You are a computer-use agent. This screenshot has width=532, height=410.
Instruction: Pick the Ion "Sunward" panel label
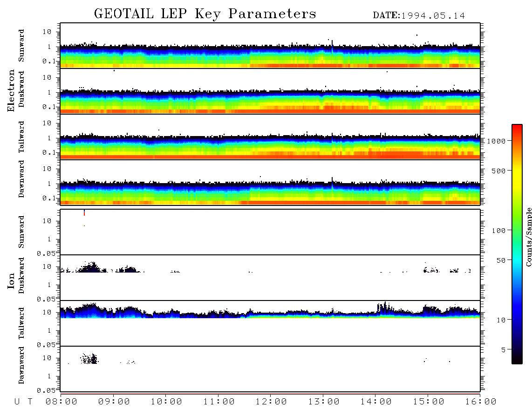[21, 232]
